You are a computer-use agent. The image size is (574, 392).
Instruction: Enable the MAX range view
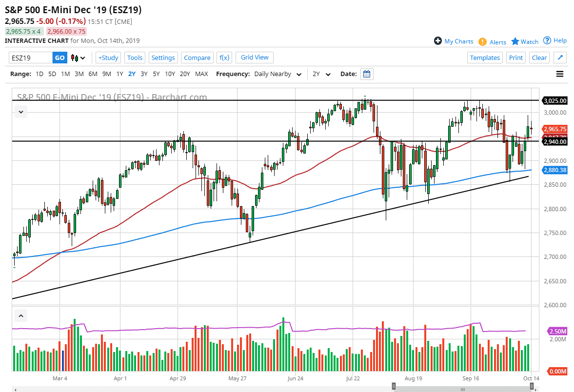point(201,74)
